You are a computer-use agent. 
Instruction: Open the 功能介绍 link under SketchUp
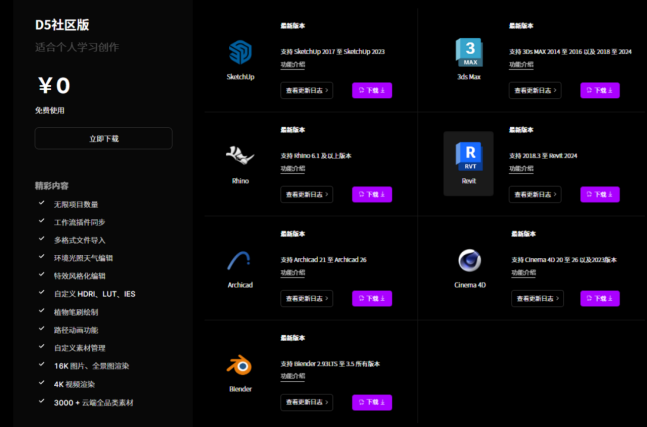pos(293,64)
